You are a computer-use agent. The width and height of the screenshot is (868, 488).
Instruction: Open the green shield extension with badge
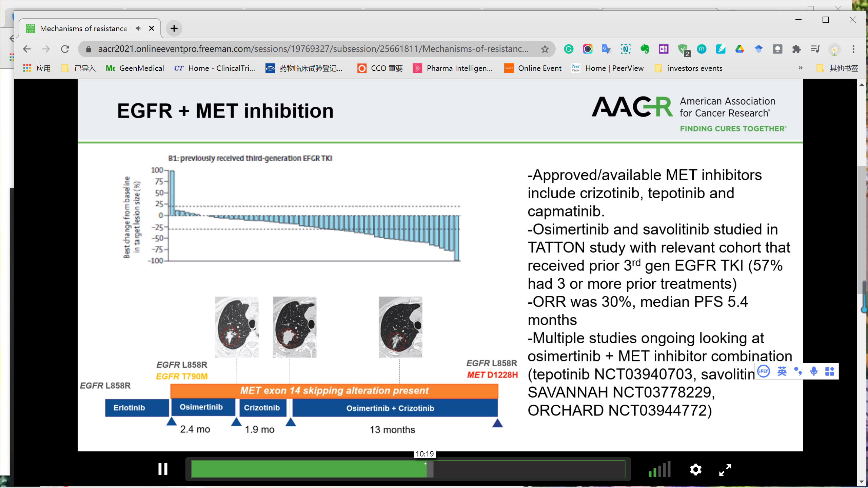(x=683, y=50)
